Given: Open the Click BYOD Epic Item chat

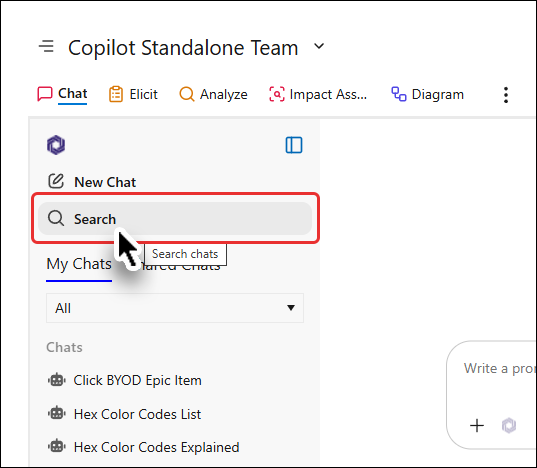Looking at the screenshot, I should click(125, 380).
